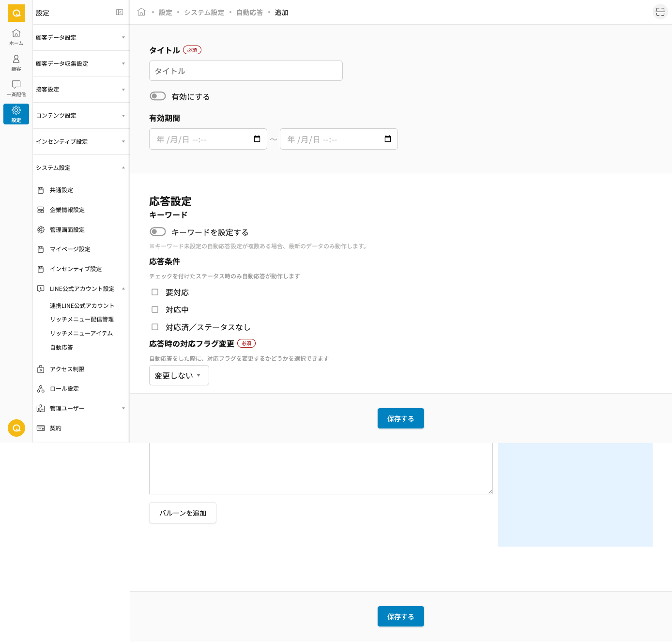The width and height of the screenshot is (672, 642).
Task: Check the 要対応 checkbox
Action: pyautogui.click(x=155, y=292)
